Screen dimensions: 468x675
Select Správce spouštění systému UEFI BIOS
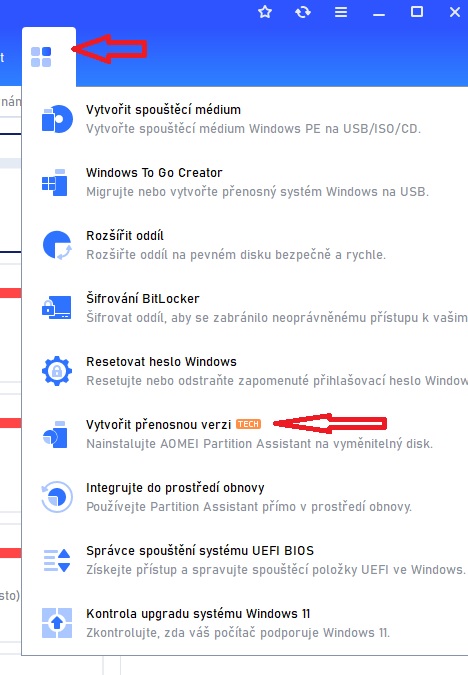245,560
